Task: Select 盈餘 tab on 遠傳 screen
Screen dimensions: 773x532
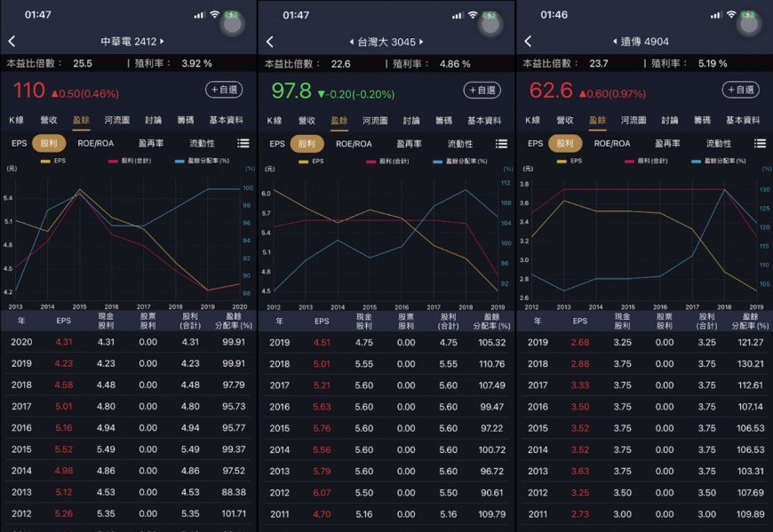Action: pos(597,120)
